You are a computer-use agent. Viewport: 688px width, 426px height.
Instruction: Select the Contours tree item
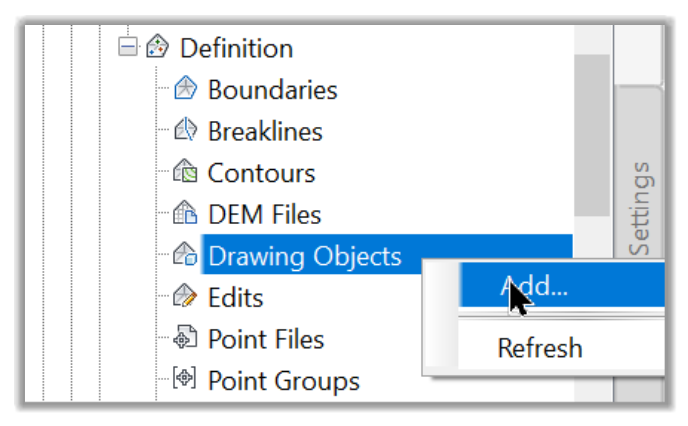pos(262,173)
